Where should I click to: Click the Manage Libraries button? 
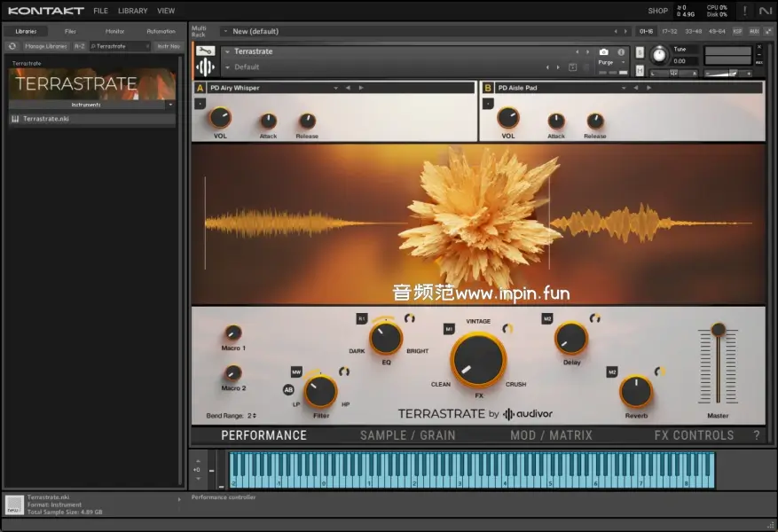pyautogui.click(x=45, y=46)
